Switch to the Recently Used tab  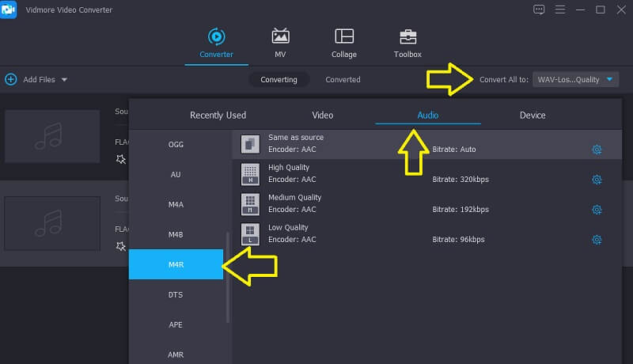(218, 116)
